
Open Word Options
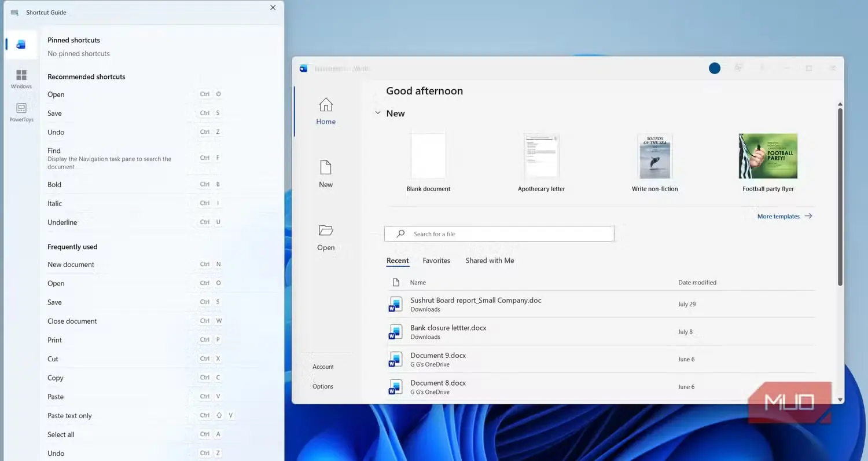pos(323,386)
